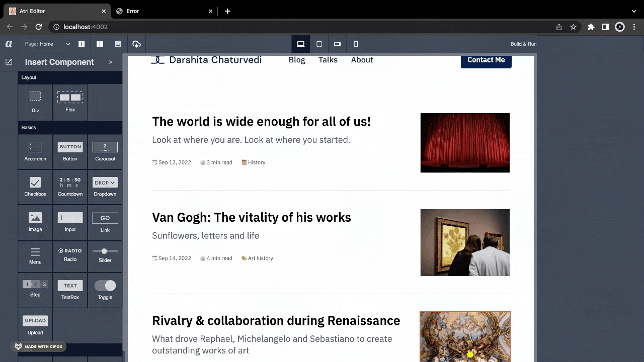Bookmark this page with star icon
644x362 pixels.
tap(573, 27)
